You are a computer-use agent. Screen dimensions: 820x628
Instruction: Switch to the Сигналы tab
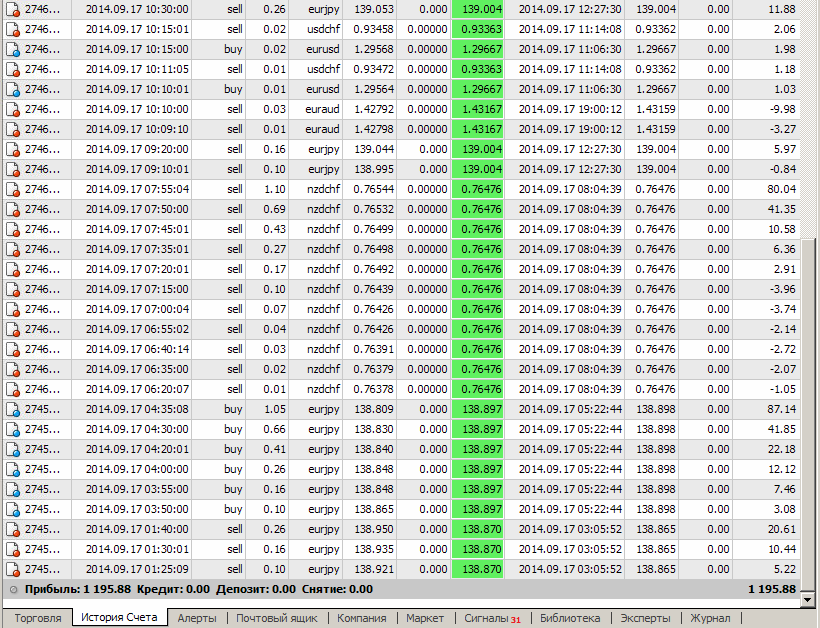492,618
